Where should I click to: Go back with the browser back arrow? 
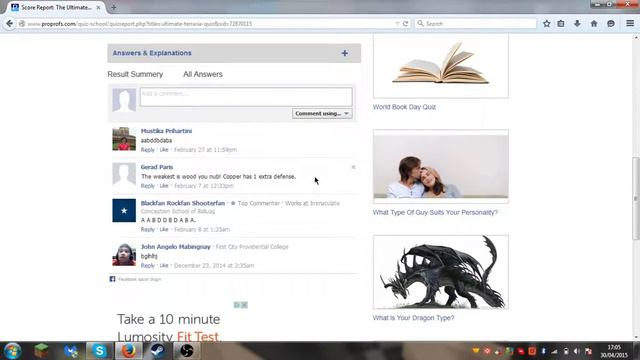(x=9, y=24)
